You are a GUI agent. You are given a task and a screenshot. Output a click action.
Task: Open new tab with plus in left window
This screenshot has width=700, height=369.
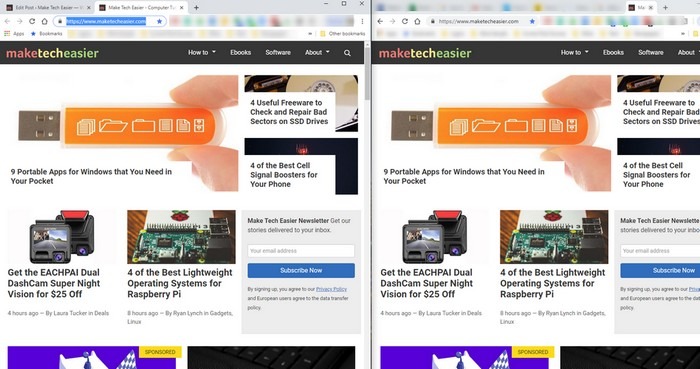196,8
